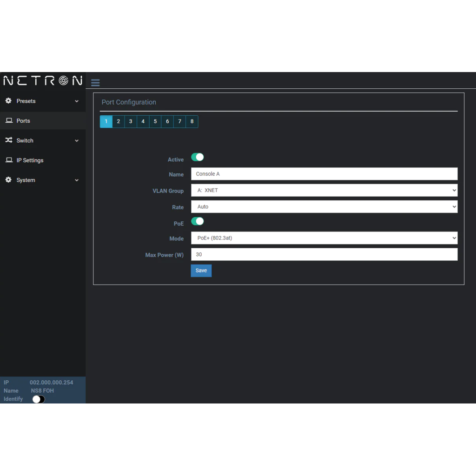Expand the Presets submenu chevron
This screenshot has height=476, width=476.
tap(77, 101)
